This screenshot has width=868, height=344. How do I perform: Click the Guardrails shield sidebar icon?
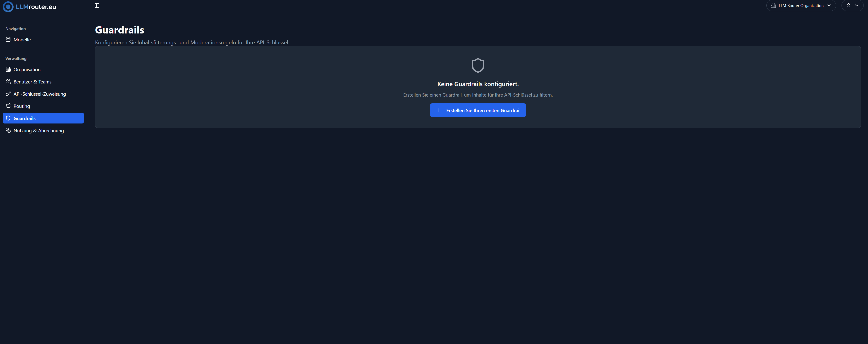tap(8, 118)
